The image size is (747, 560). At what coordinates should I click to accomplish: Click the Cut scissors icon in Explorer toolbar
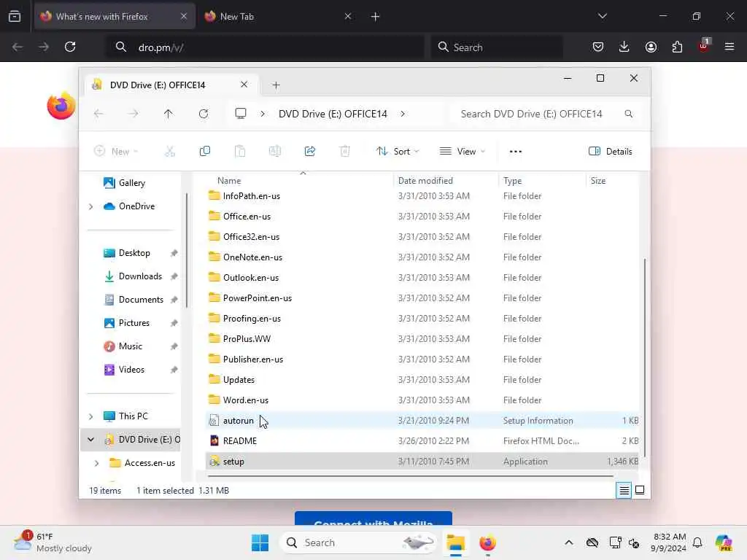tap(169, 152)
